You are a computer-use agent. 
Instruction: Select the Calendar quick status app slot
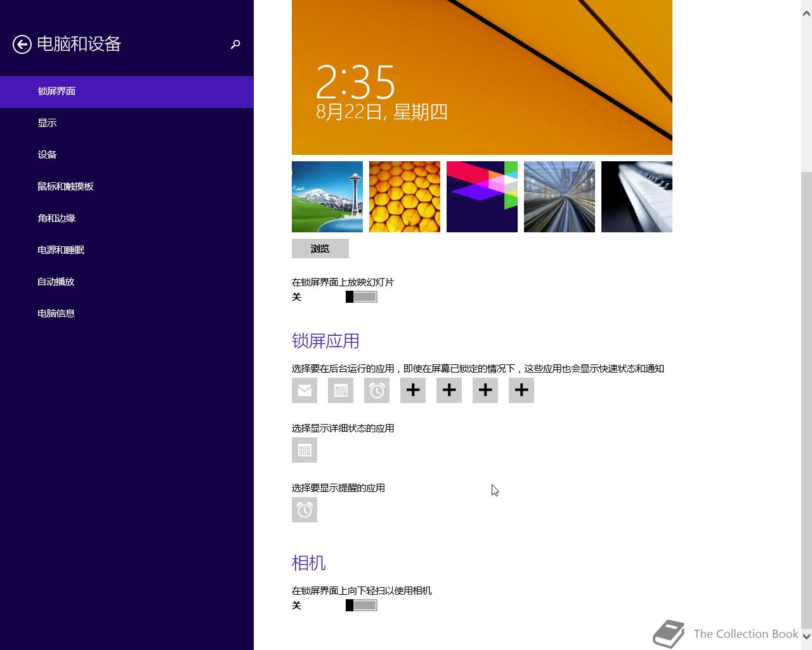tap(341, 390)
